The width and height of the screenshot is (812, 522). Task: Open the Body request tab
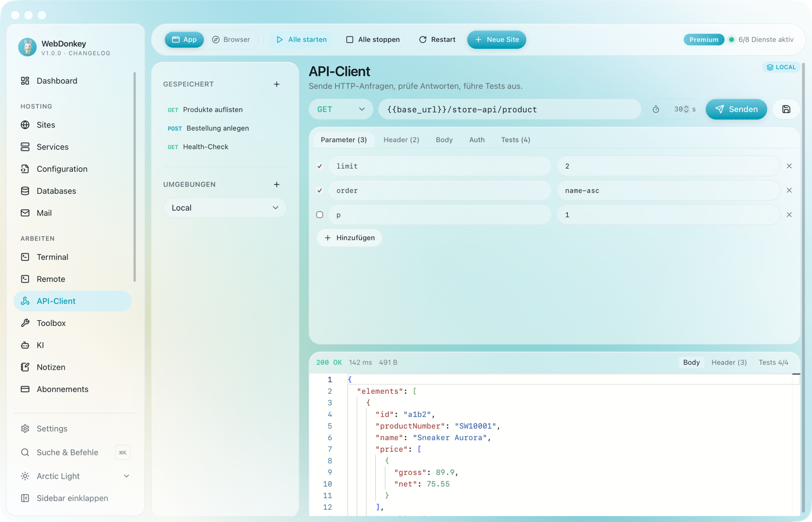(444, 140)
